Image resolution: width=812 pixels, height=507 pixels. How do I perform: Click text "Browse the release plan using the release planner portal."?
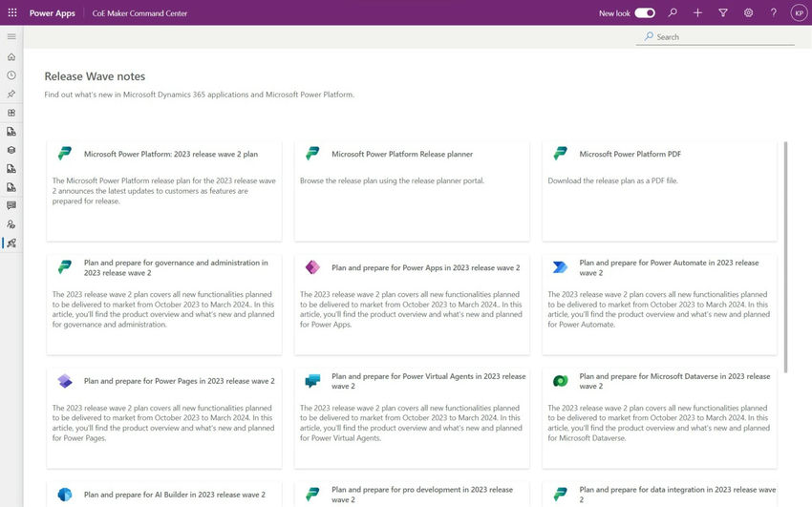[392, 180]
